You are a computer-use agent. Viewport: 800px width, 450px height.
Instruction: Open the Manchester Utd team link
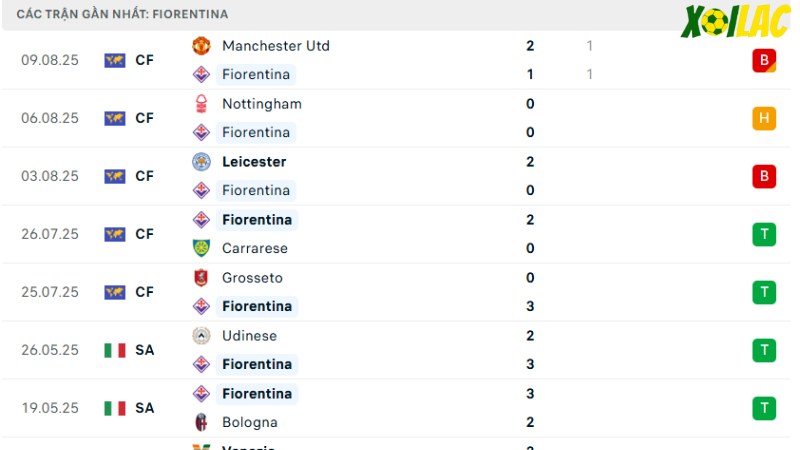(276, 46)
